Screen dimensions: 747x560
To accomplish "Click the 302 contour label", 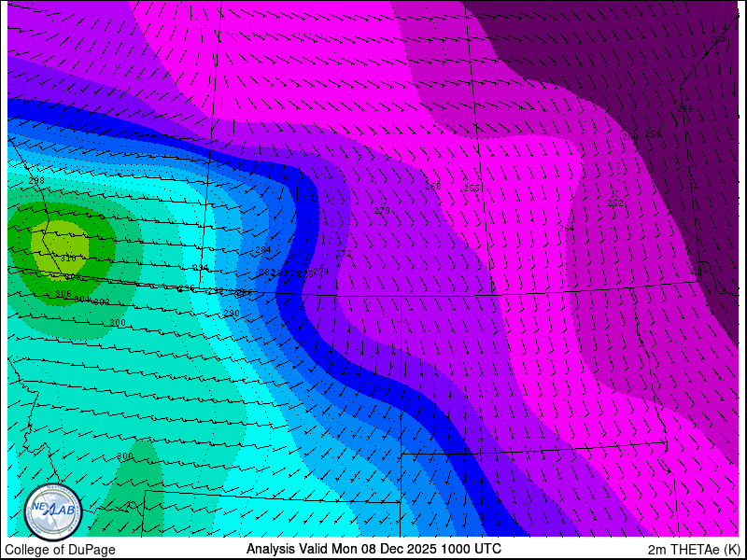I will pos(101,301).
